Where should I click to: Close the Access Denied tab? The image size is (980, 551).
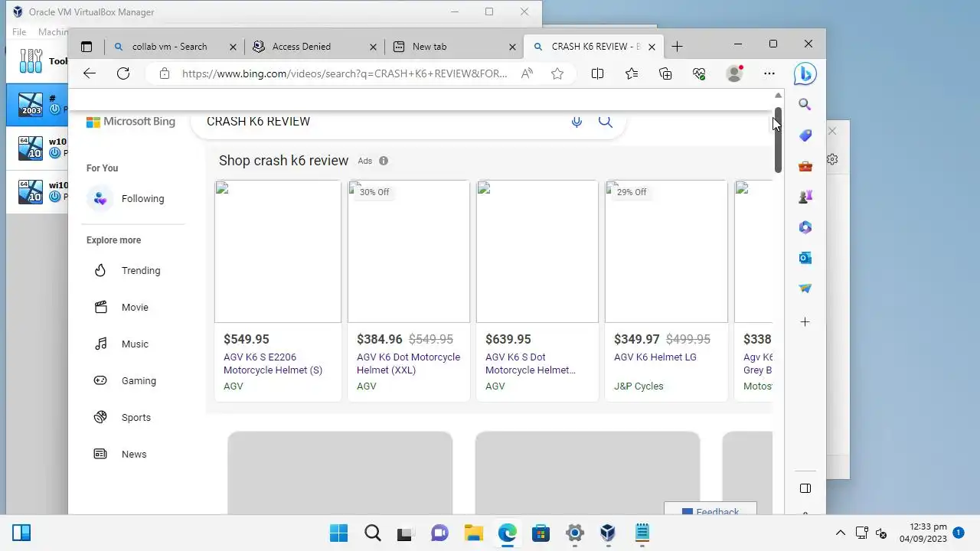pos(374,47)
